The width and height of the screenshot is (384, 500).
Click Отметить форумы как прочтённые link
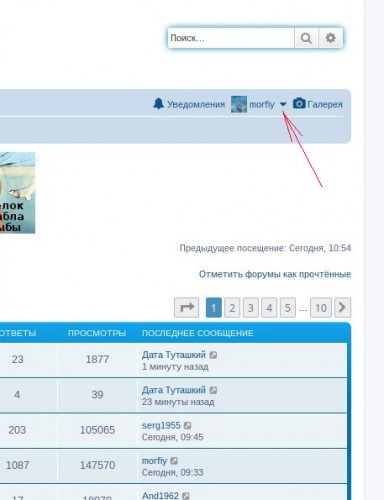[275, 274]
